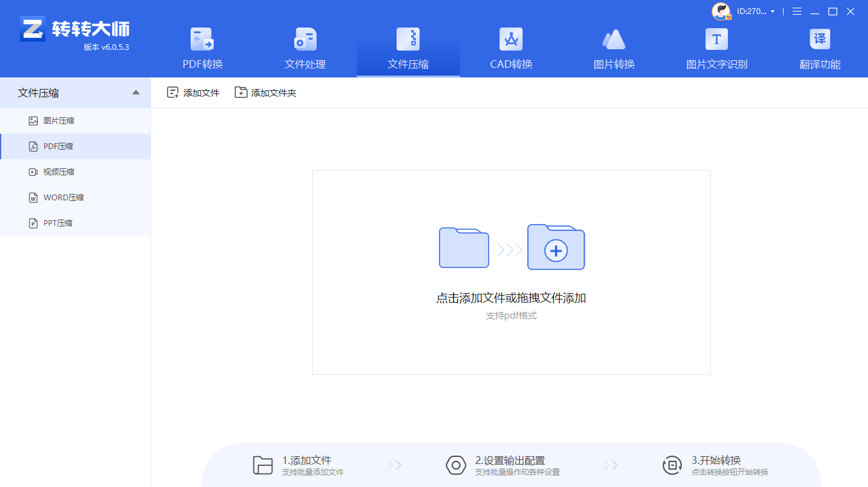Click 添加文件夹 to add a folder
The width and height of the screenshot is (868, 487).
[x=265, y=92]
